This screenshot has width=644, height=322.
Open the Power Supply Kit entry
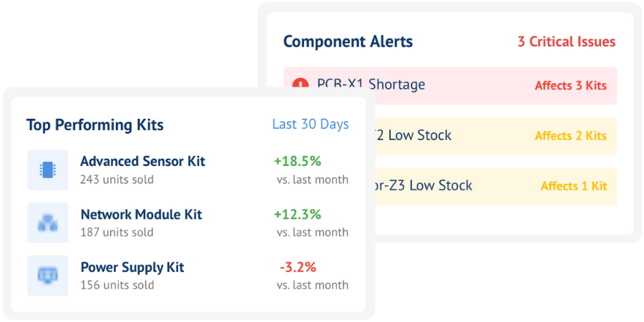point(132,268)
